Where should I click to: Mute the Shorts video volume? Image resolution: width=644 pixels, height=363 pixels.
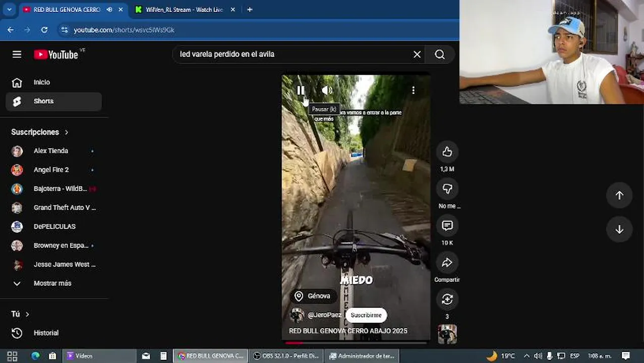(x=327, y=90)
